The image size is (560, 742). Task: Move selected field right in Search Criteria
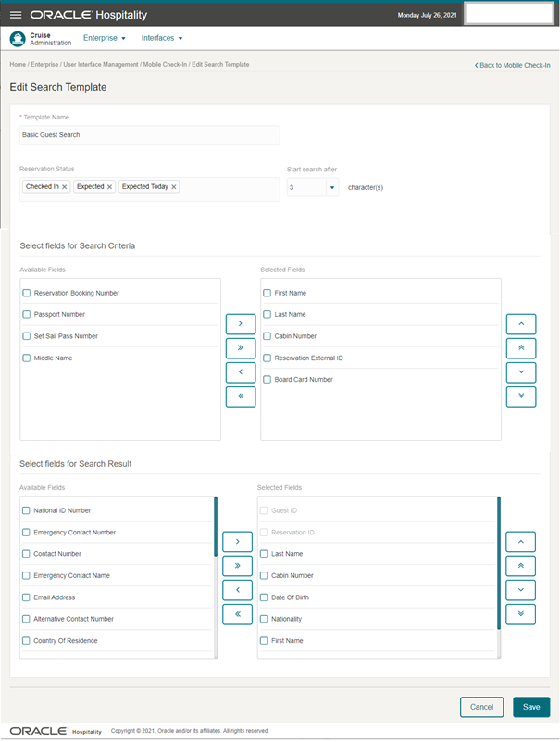pyautogui.click(x=241, y=324)
